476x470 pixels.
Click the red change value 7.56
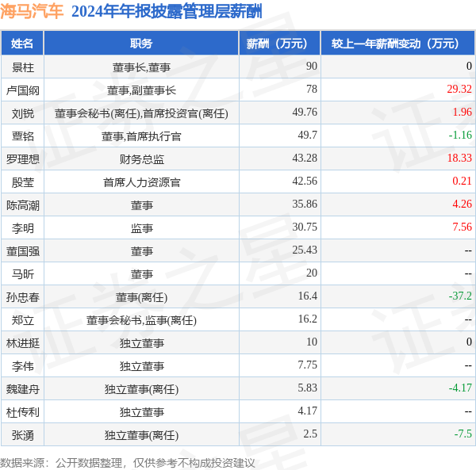coord(462,227)
